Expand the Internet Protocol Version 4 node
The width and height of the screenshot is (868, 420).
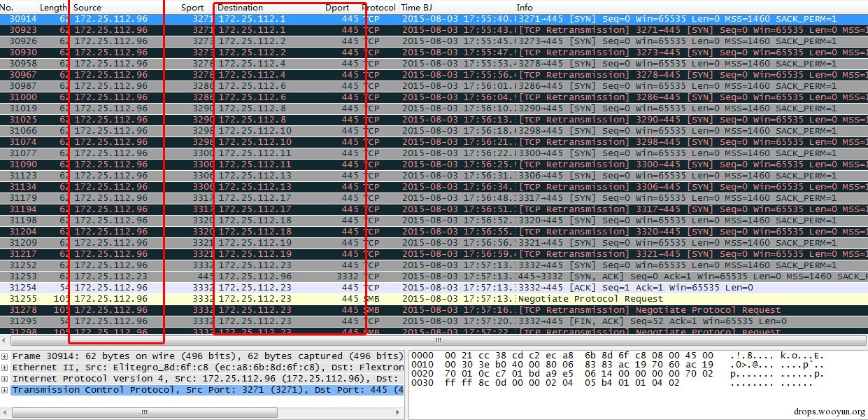(x=5, y=379)
